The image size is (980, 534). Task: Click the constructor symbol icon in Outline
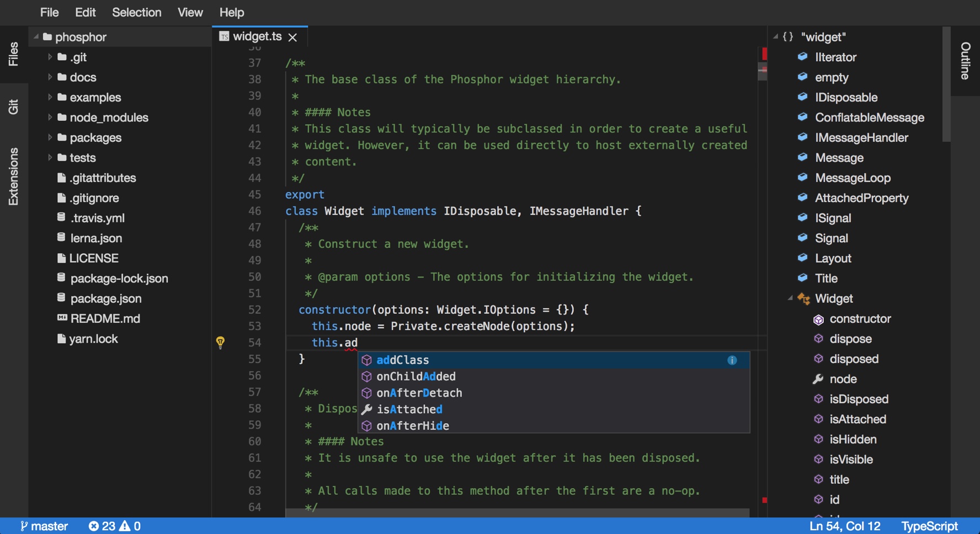[x=818, y=319]
